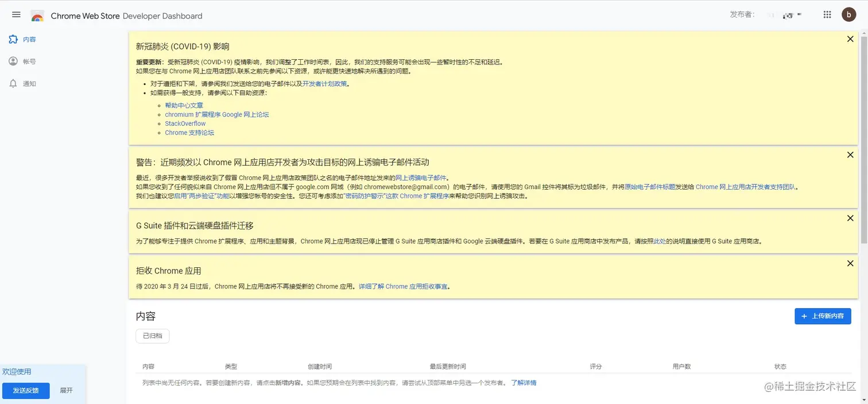The height and width of the screenshot is (404, 868).
Task: Open the StackOverflow link
Action: coord(185,124)
